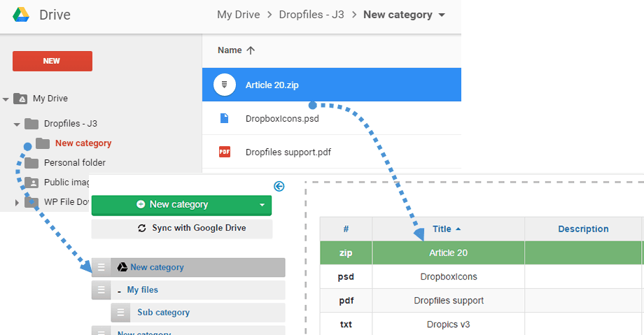Go to Dropfiles - J3 in the breadcrumb
This screenshot has height=335, width=644.
coord(311,15)
